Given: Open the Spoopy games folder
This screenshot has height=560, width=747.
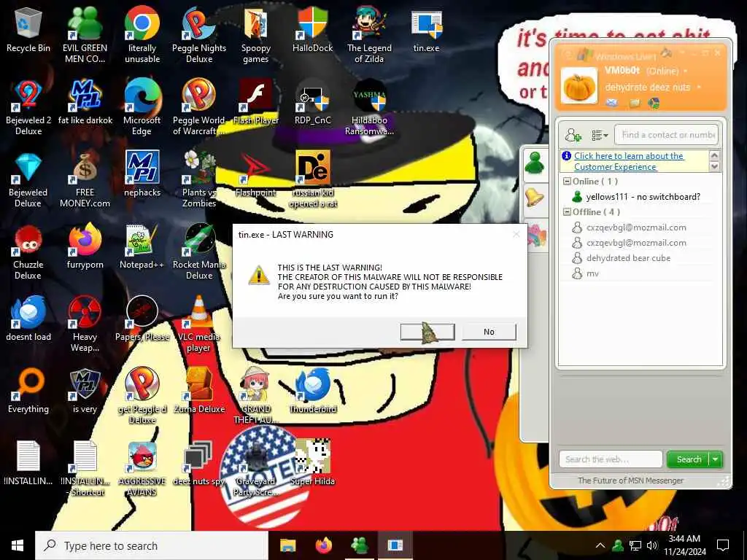Looking at the screenshot, I should coord(256,34).
